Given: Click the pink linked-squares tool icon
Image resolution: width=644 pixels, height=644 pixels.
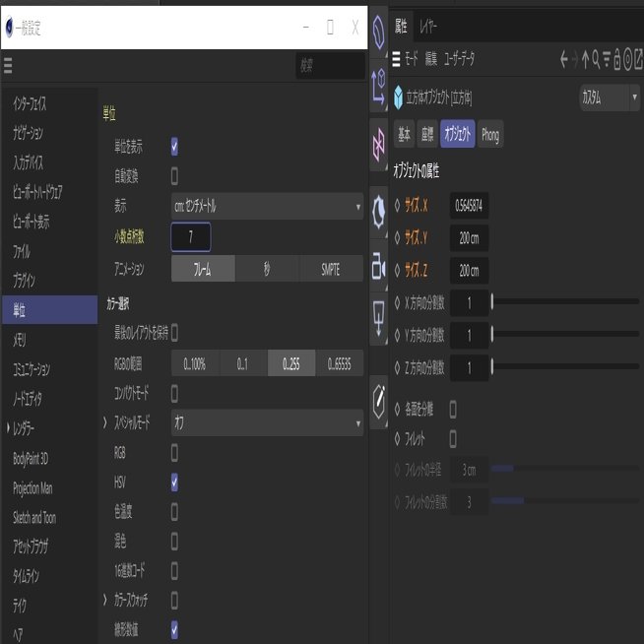Looking at the screenshot, I should click(379, 145).
